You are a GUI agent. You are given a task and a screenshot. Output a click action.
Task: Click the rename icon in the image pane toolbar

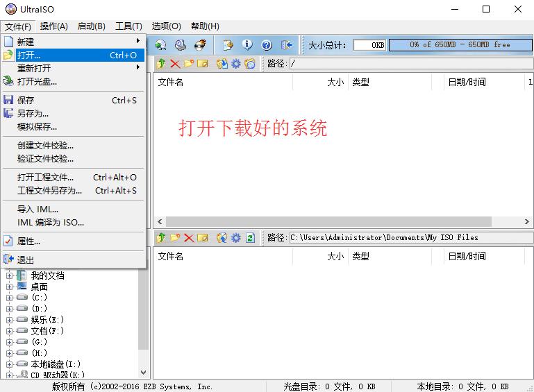click(203, 64)
